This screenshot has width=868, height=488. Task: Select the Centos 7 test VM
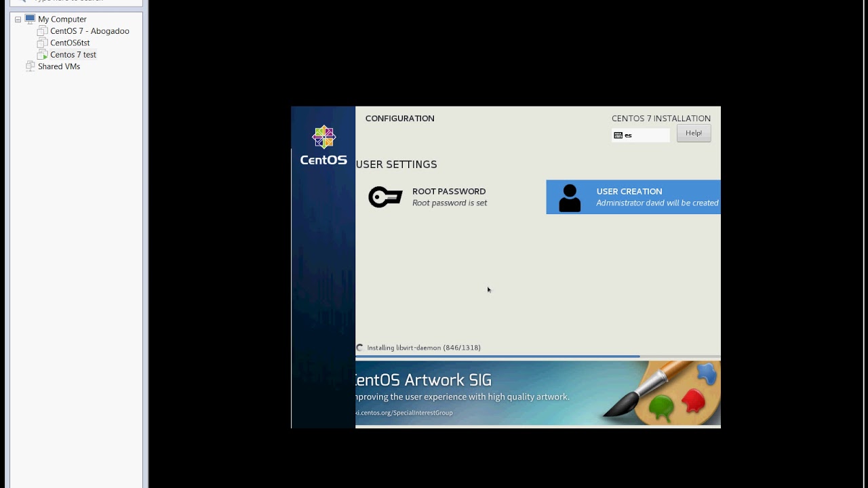click(73, 55)
